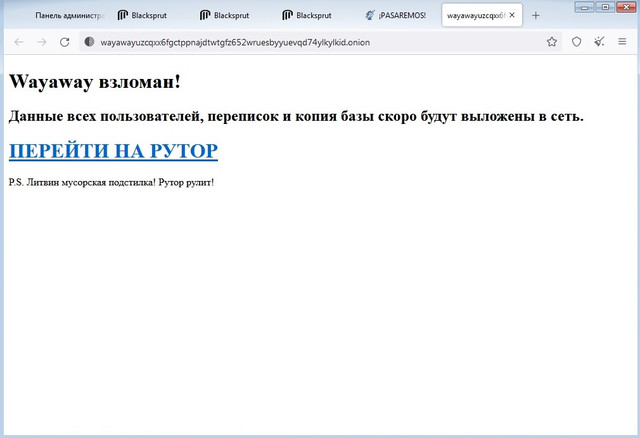Click the 'Wayaway взломан!' heading
This screenshot has width=640, height=438.
point(95,81)
